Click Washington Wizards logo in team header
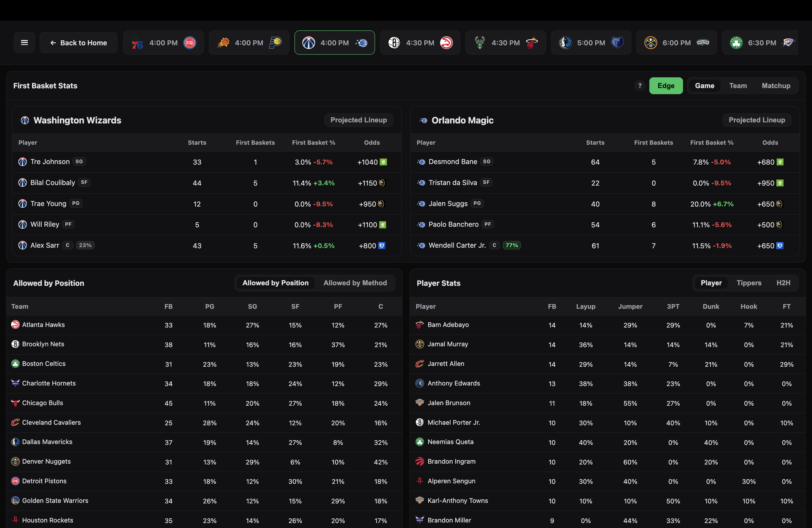 click(25, 120)
